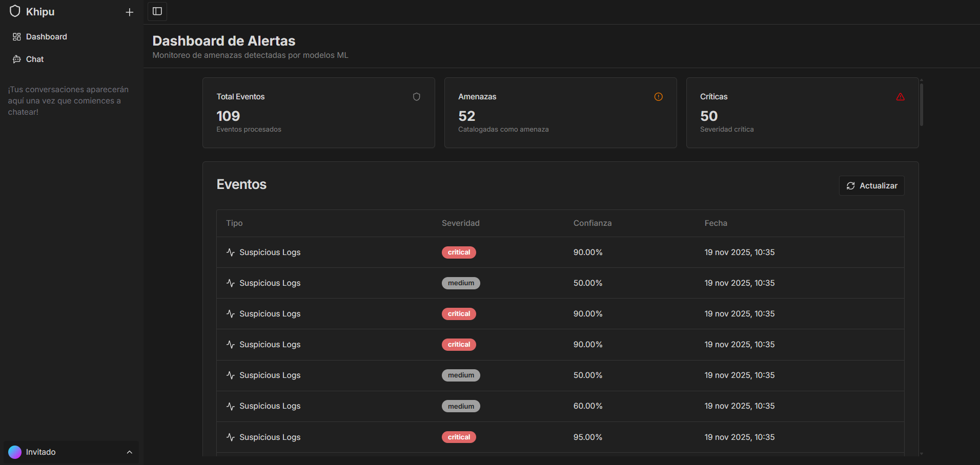980x465 pixels.
Task: Open the Invitado account avatar
Action: (15, 452)
